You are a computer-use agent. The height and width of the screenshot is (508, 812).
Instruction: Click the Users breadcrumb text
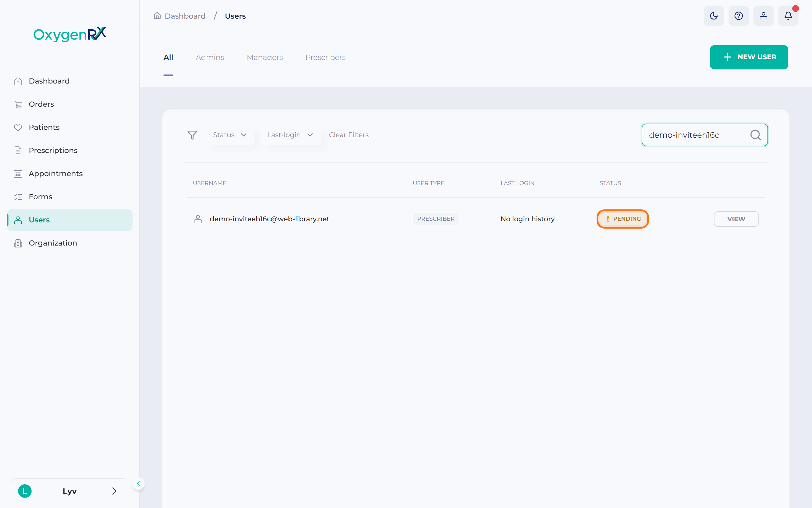click(235, 16)
